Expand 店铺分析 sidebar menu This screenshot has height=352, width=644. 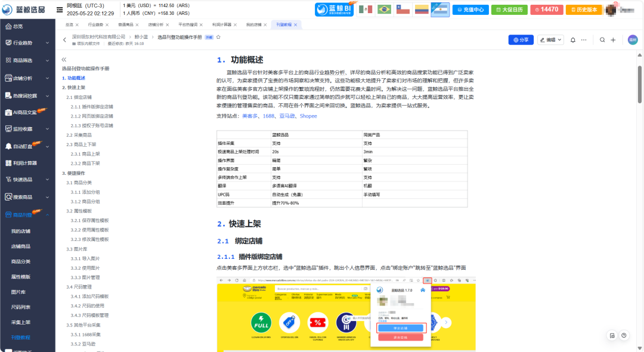(x=27, y=78)
